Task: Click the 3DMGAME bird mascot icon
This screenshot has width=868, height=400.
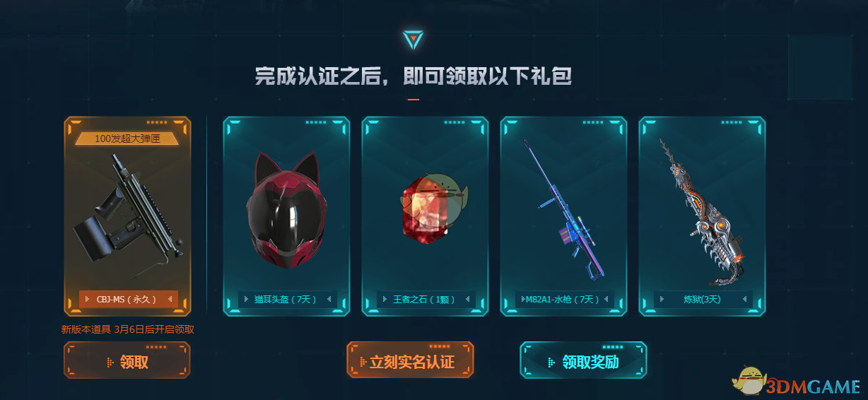Action: pos(746,382)
